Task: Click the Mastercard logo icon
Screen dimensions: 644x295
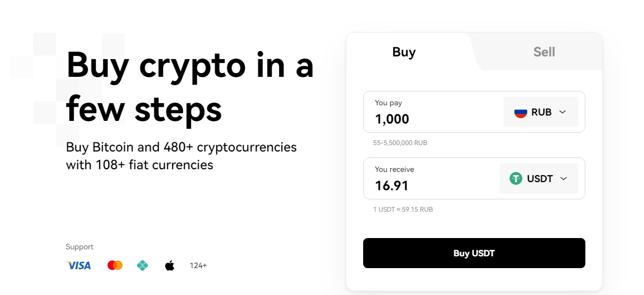Action: click(115, 265)
